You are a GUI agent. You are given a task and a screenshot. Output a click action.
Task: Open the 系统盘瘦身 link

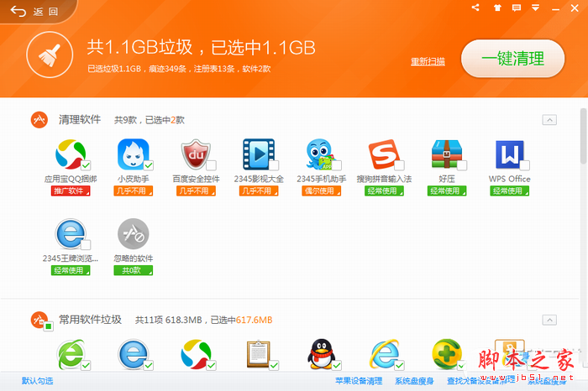pos(414,381)
